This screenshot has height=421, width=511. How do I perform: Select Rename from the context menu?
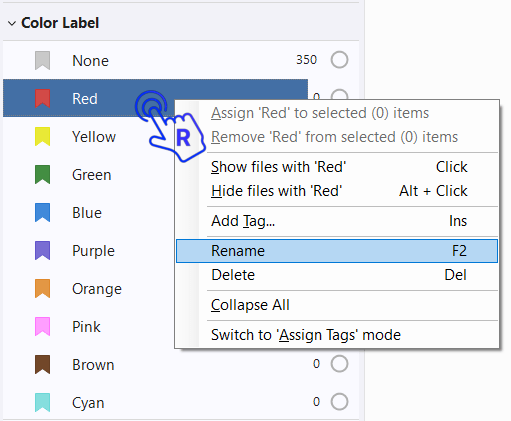337,251
